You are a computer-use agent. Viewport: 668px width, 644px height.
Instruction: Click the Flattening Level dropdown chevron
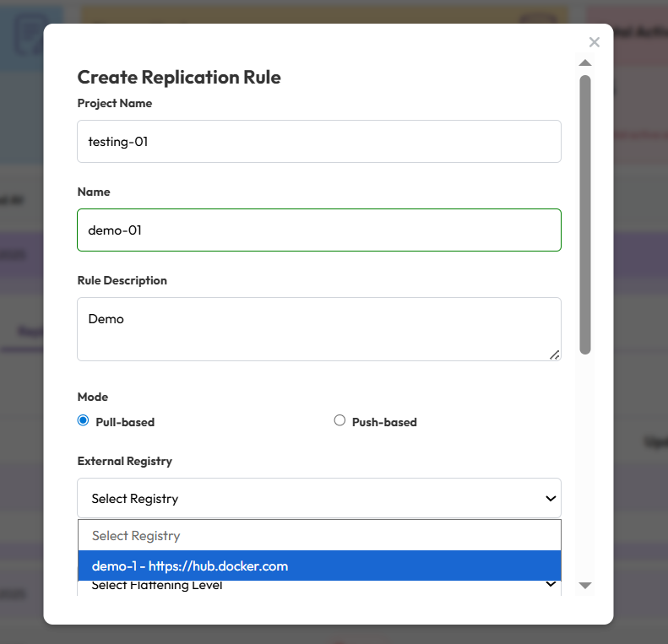click(x=551, y=584)
